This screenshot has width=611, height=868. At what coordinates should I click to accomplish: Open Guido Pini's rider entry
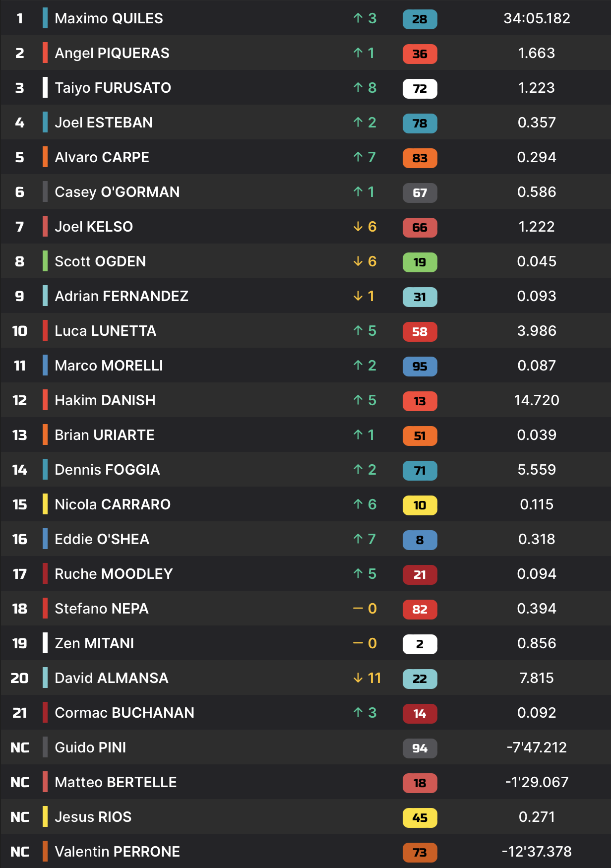click(x=90, y=747)
